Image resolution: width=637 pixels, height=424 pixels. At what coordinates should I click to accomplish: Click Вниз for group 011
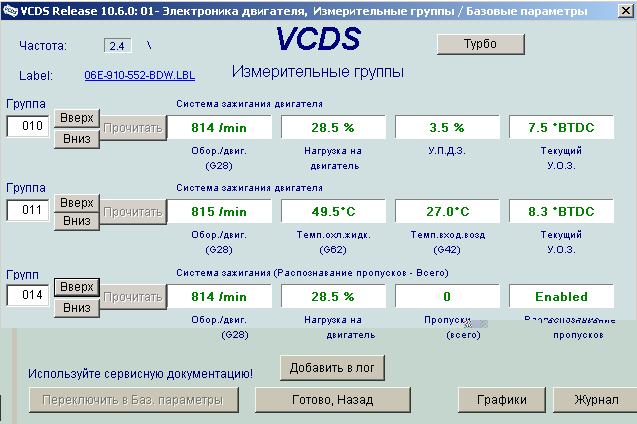tap(77, 221)
